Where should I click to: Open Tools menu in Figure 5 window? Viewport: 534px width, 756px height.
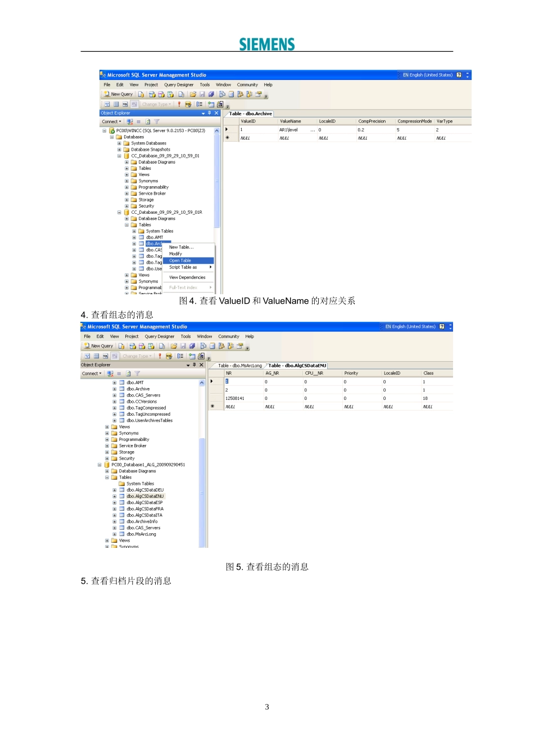185,336
